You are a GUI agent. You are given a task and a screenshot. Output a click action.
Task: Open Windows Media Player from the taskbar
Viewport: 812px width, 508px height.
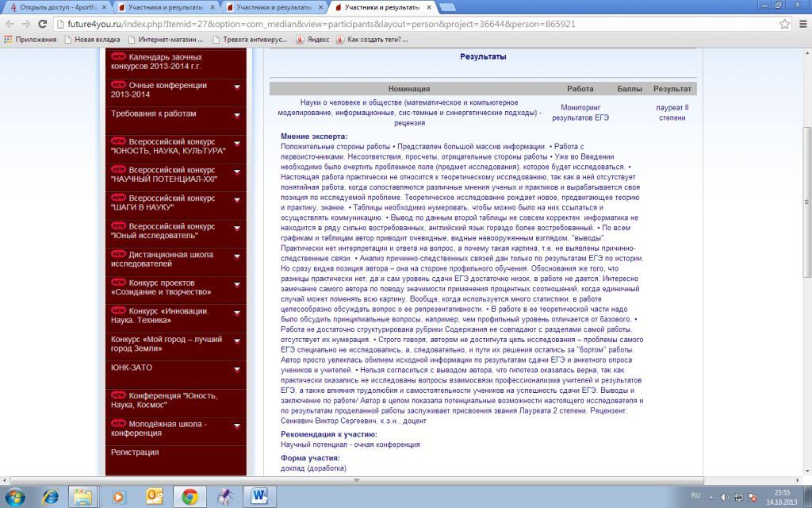(x=120, y=496)
